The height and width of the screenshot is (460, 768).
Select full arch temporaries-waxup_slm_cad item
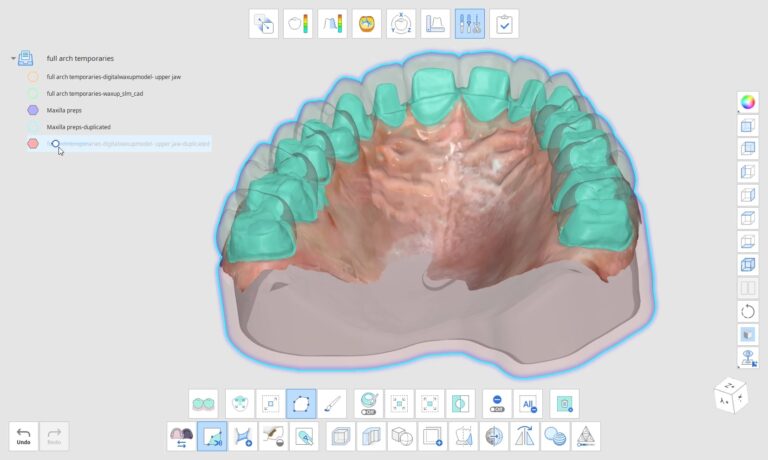coord(94,93)
